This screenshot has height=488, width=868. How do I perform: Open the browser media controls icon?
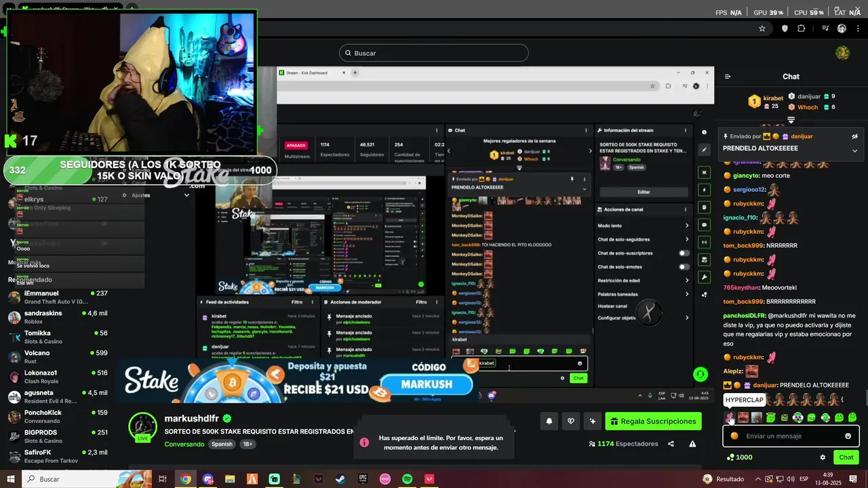pos(825,28)
